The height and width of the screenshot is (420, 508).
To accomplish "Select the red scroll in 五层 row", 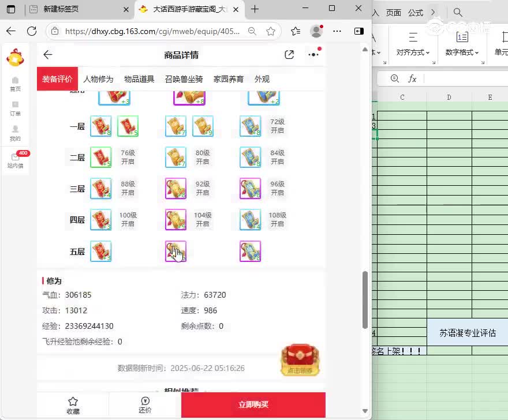I will coord(101,251).
